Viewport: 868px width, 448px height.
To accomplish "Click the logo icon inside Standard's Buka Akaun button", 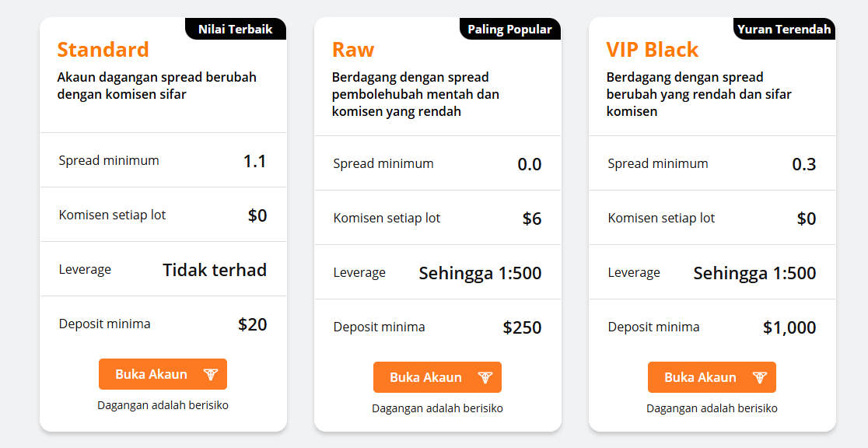I will (x=210, y=374).
